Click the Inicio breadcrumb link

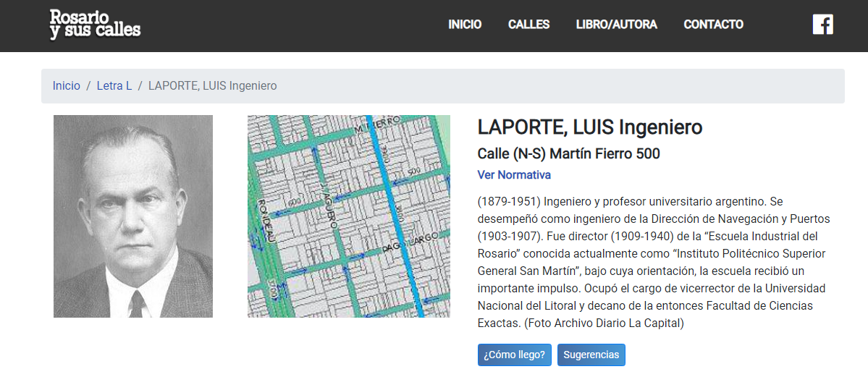pos(67,86)
